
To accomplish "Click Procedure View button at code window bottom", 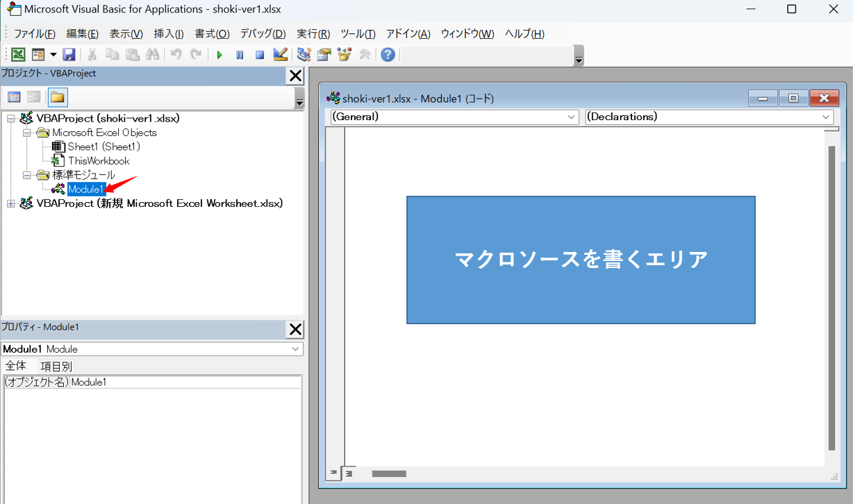I will click(334, 473).
